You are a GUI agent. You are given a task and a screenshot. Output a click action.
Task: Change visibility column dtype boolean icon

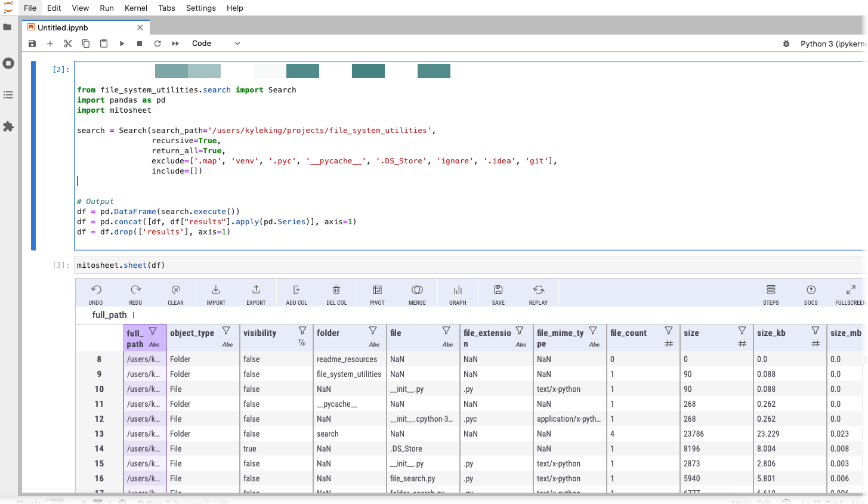pyautogui.click(x=302, y=343)
